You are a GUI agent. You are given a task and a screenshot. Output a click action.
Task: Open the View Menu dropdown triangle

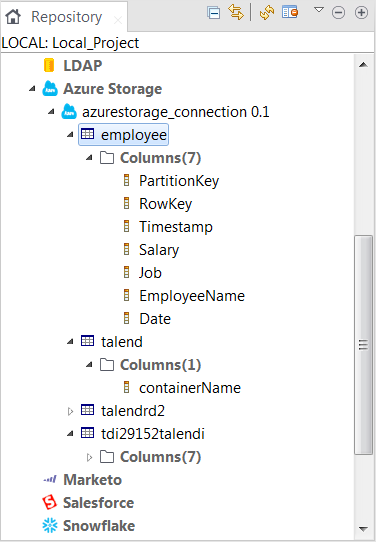point(319,10)
